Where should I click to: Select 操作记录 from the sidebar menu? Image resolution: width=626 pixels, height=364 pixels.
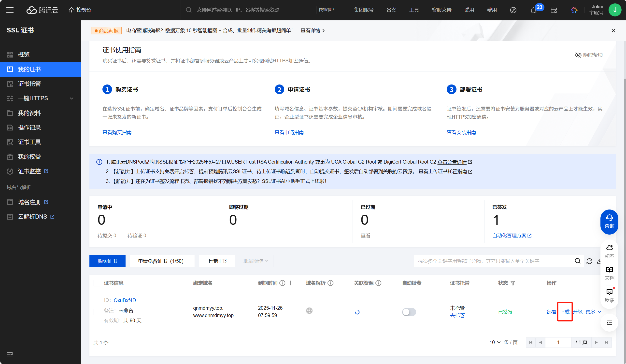pos(29,128)
